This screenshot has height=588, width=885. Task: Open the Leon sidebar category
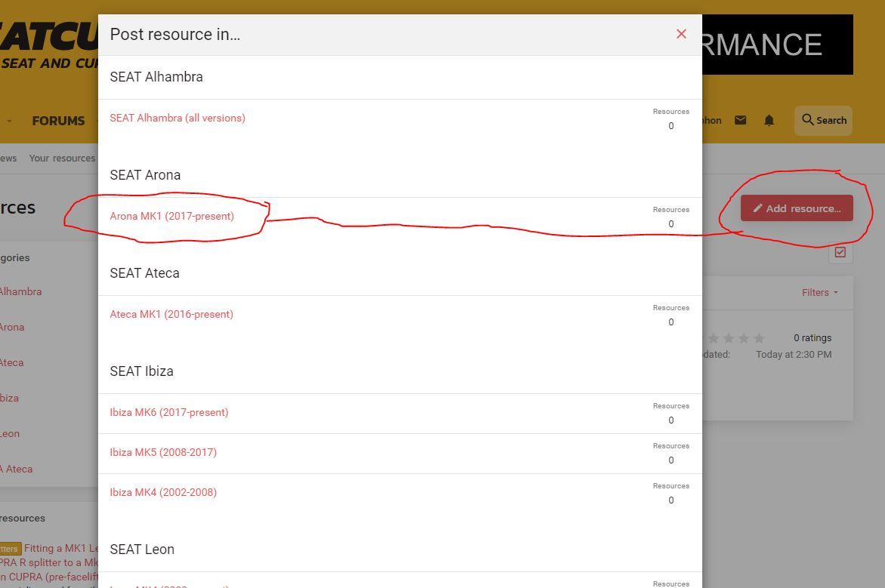click(x=10, y=433)
